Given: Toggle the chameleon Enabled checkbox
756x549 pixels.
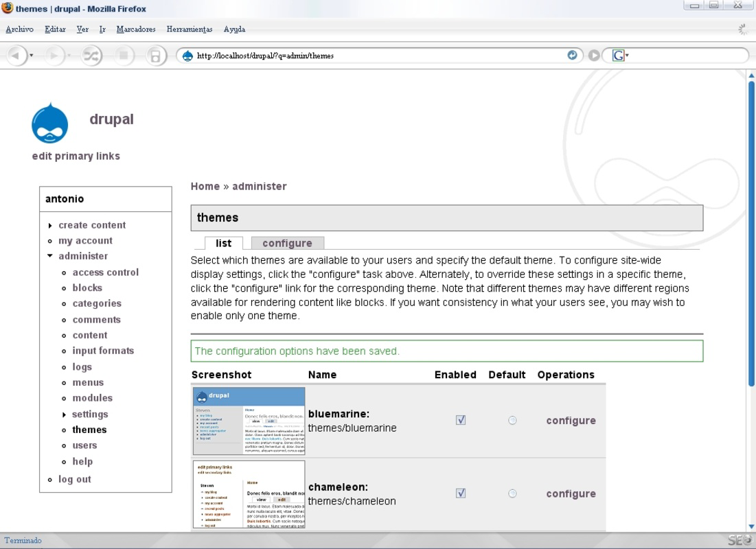Looking at the screenshot, I should pyautogui.click(x=461, y=493).
